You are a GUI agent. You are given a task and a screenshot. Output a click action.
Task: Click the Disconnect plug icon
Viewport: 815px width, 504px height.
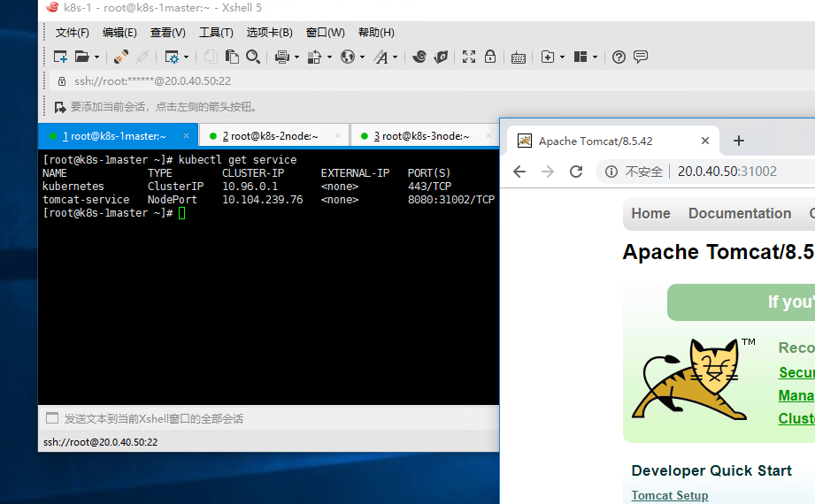(x=142, y=57)
